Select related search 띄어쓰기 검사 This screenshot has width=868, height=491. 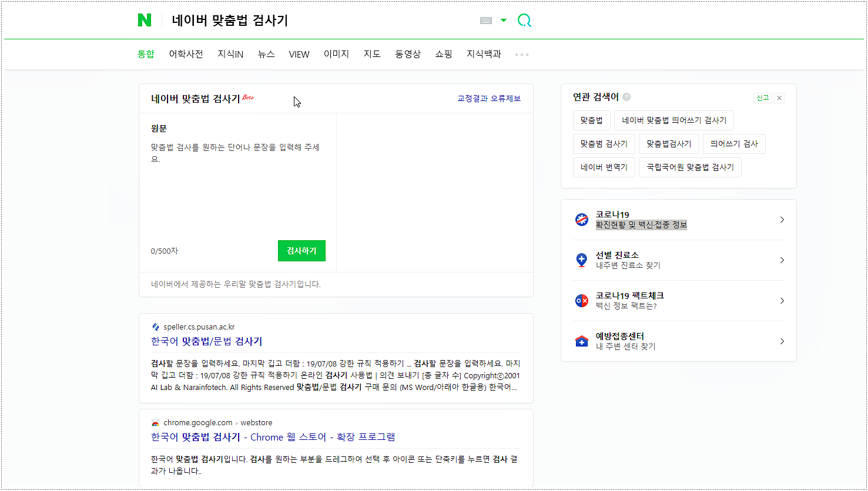[734, 144]
